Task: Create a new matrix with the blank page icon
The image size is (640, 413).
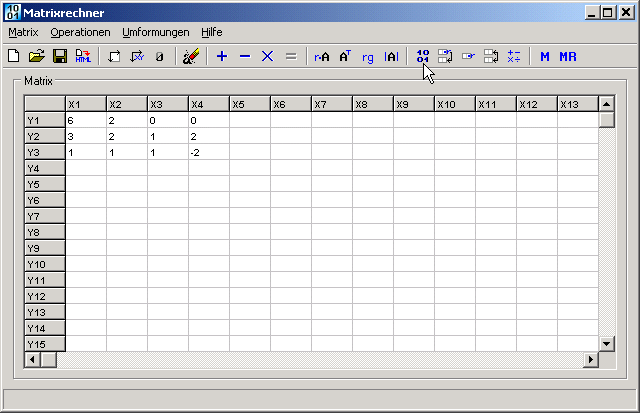Action: pyautogui.click(x=13, y=56)
